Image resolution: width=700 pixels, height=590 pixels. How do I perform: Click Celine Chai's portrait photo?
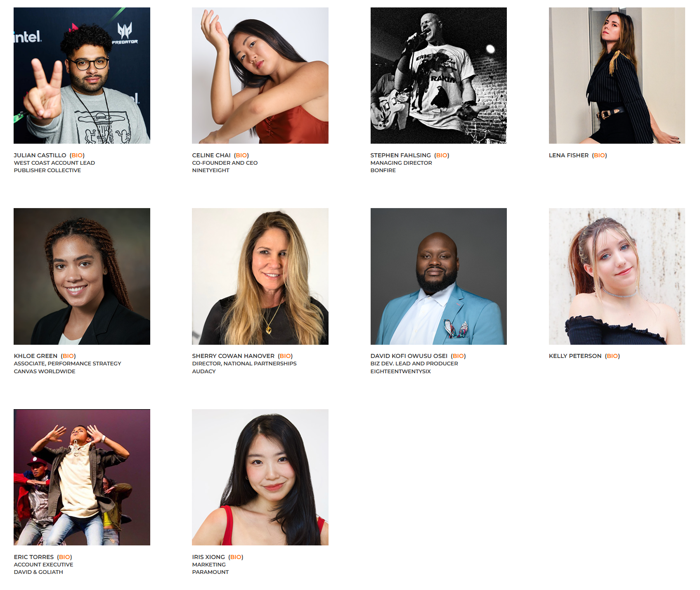[x=260, y=76]
